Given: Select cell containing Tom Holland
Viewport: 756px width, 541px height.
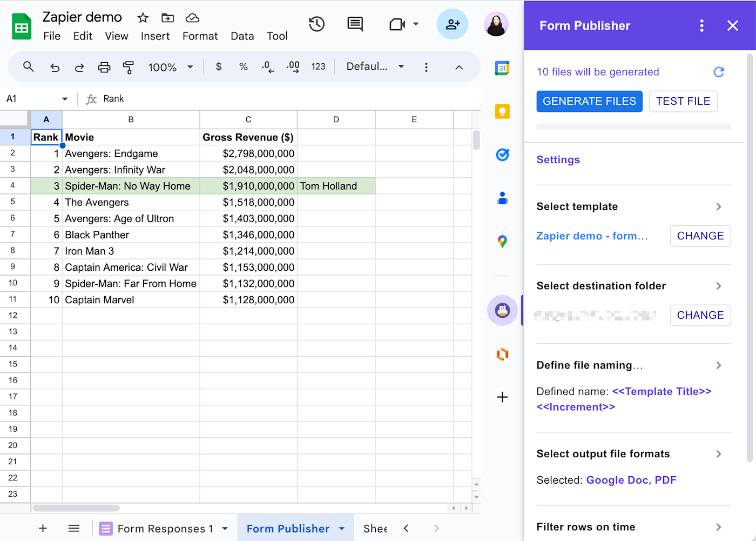Looking at the screenshot, I should tap(336, 186).
